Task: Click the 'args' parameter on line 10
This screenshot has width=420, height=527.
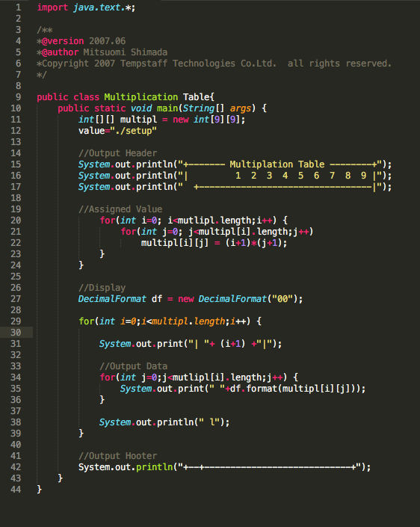Action: pyautogui.click(x=241, y=108)
